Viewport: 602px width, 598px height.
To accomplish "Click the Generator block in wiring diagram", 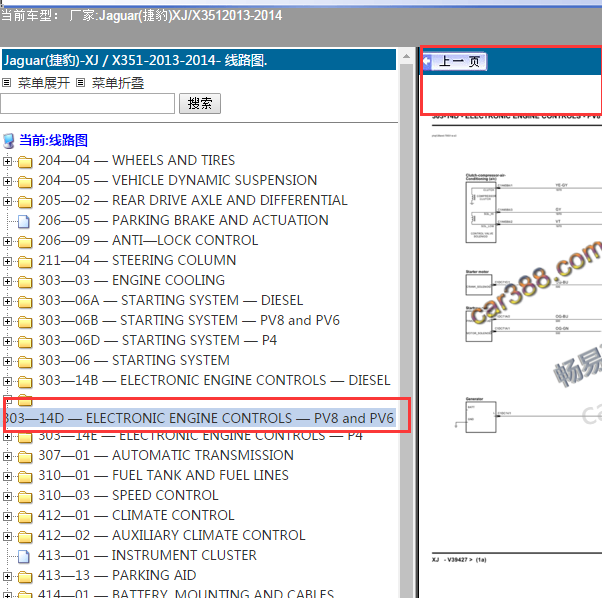I will tap(481, 417).
